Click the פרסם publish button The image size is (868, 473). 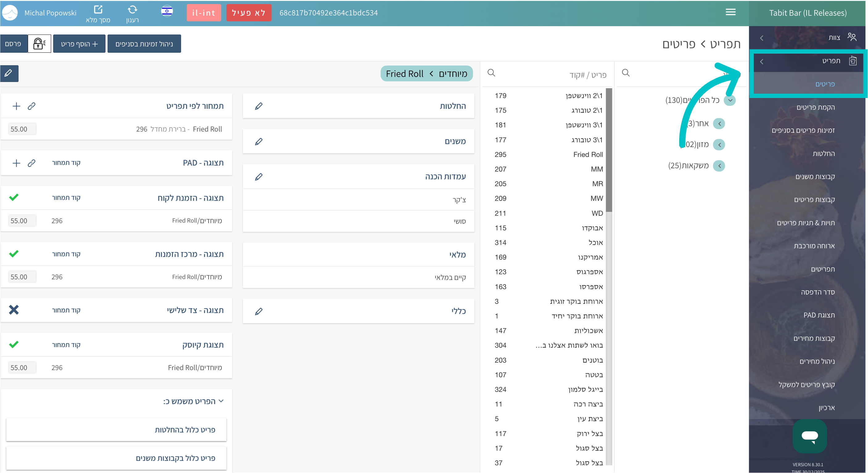(14, 43)
